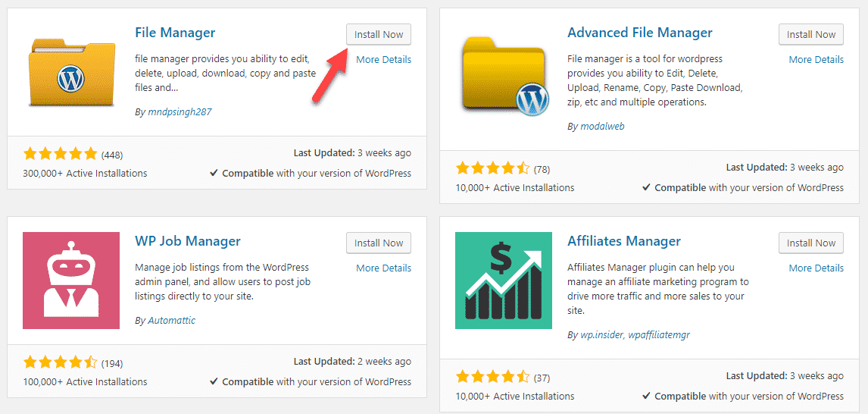Click the Affiliates Manager chart icon
The height and width of the screenshot is (414, 868).
click(x=503, y=281)
